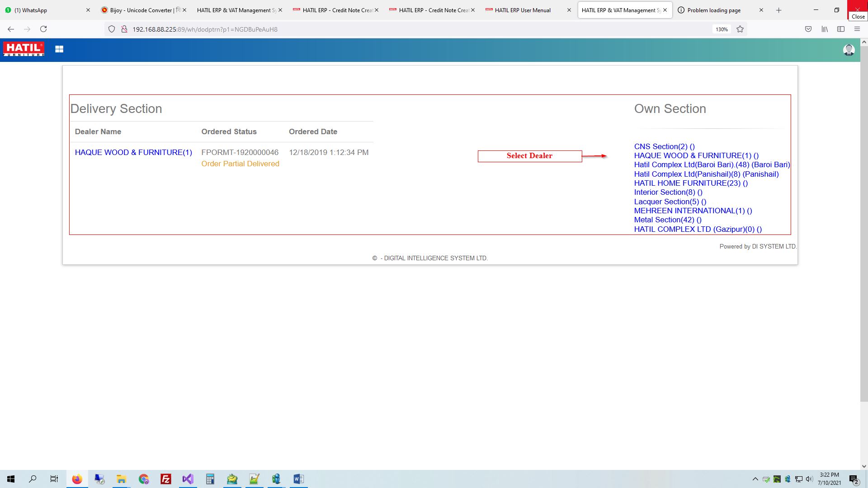Open HAQUE WOOD & FURNITURE(1) delivery dealer link
Screen dimensions: 868x488
click(133, 152)
